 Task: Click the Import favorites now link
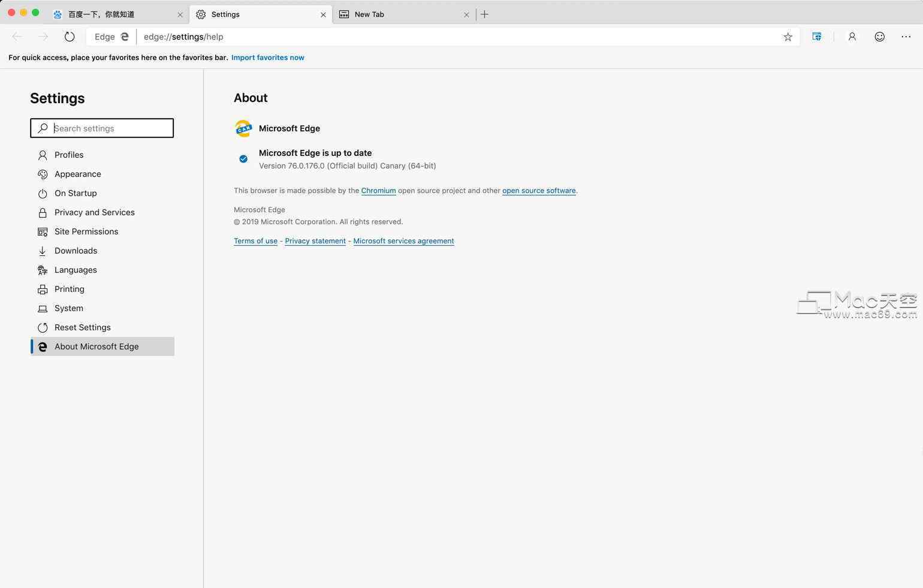coord(268,58)
